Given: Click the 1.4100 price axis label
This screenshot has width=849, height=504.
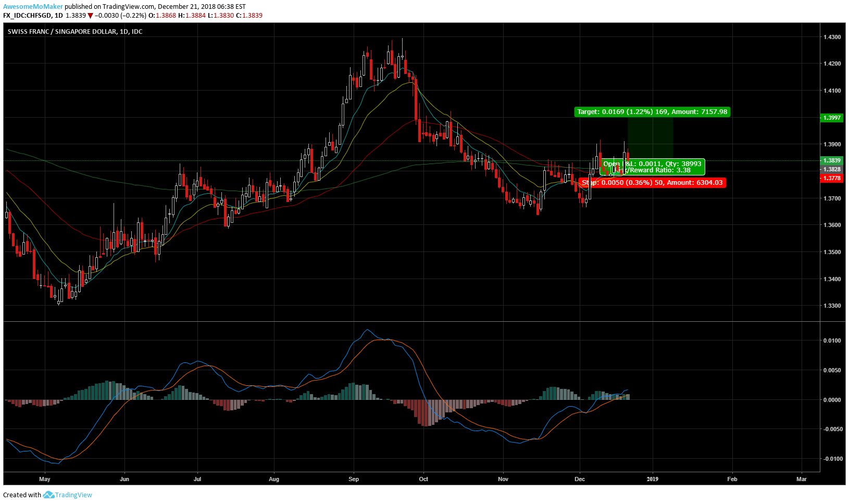Looking at the screenshot, I should click(x=832, y=91).
